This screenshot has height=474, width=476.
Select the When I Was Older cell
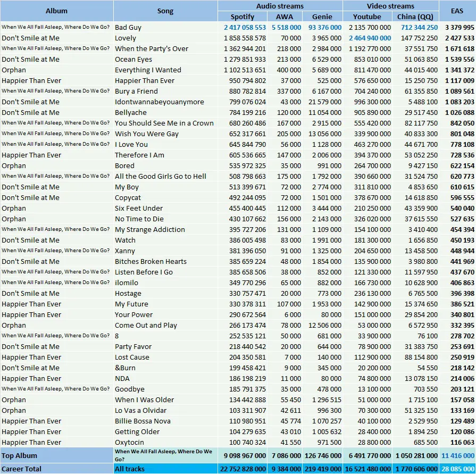coord(165,400)
